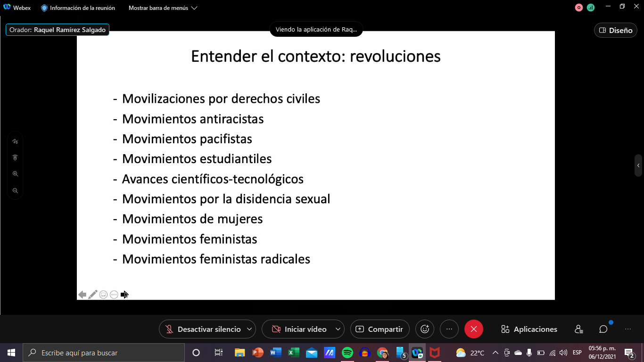This screenshot has width=644, height=362.
Task: Open the green connection statistics icon
Action: coord(591,8)
